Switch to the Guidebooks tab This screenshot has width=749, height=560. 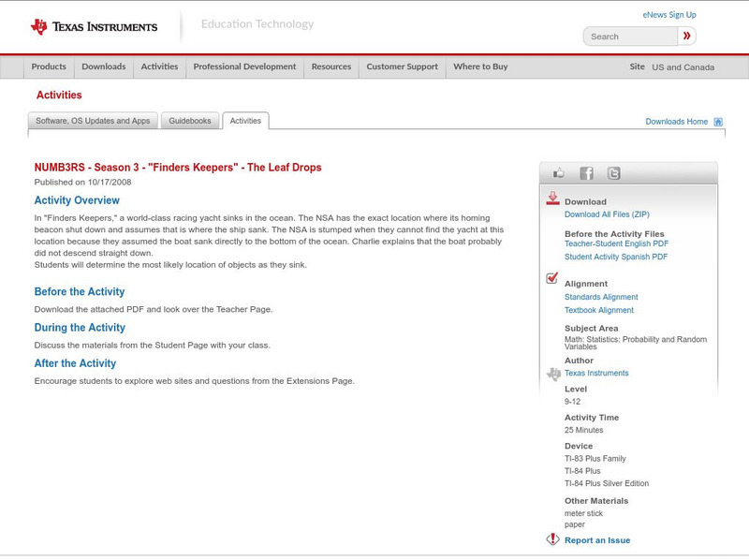[x=191, y=121]
